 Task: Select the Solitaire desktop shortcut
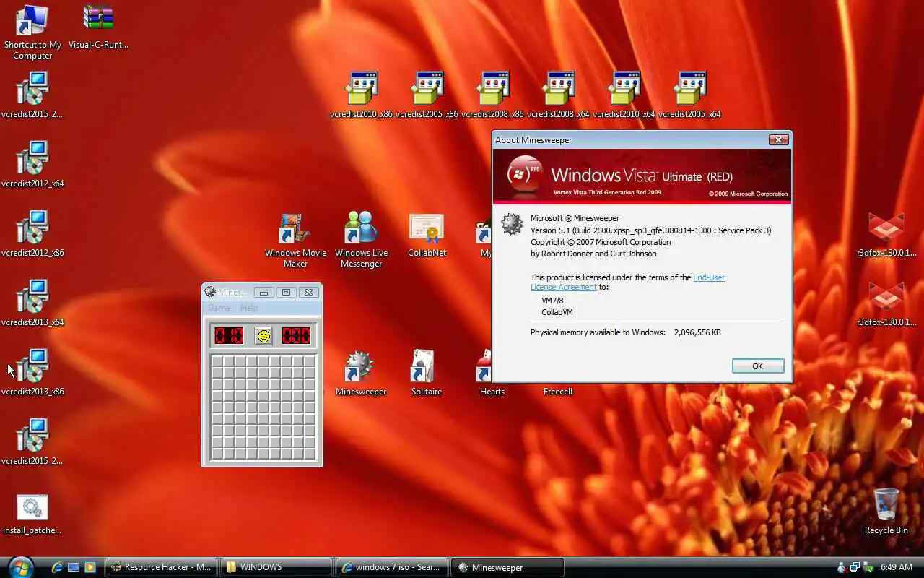pyautogui.click(x=427, y=374)
